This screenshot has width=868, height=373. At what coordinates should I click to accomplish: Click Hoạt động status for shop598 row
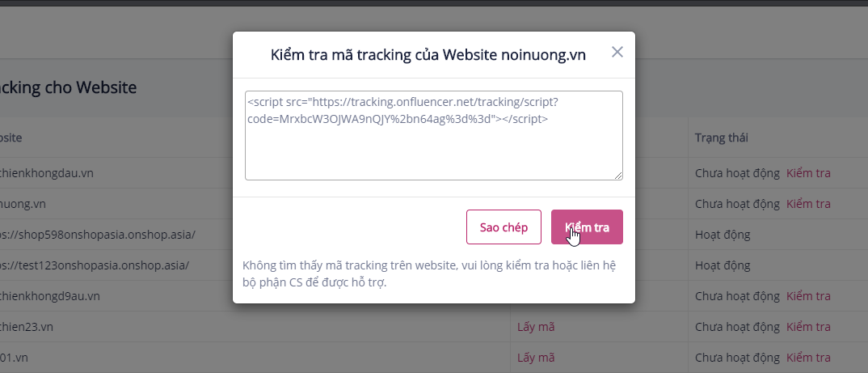pos(723,235)
